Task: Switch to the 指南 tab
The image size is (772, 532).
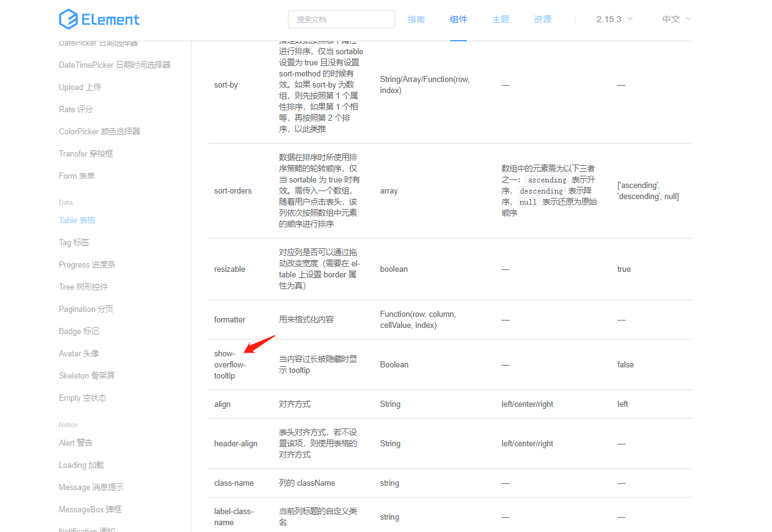Action: [416, 19]
